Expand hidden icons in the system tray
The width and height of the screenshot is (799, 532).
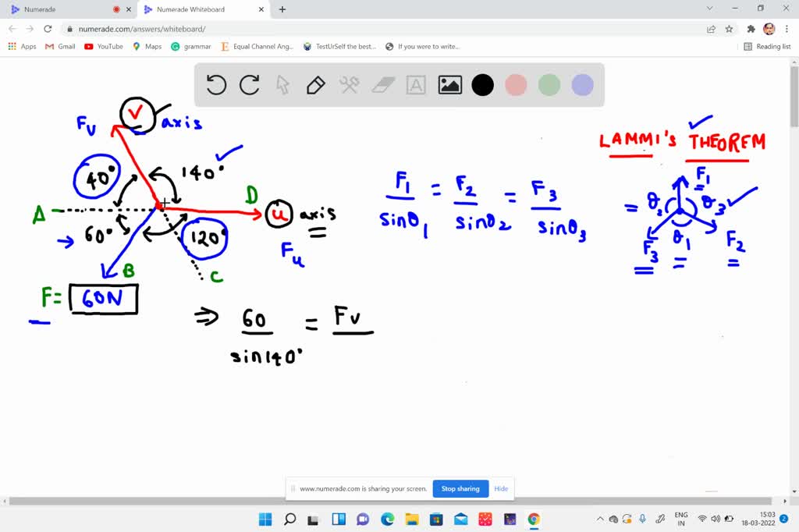pyautogui.click(x=600, y=518)
